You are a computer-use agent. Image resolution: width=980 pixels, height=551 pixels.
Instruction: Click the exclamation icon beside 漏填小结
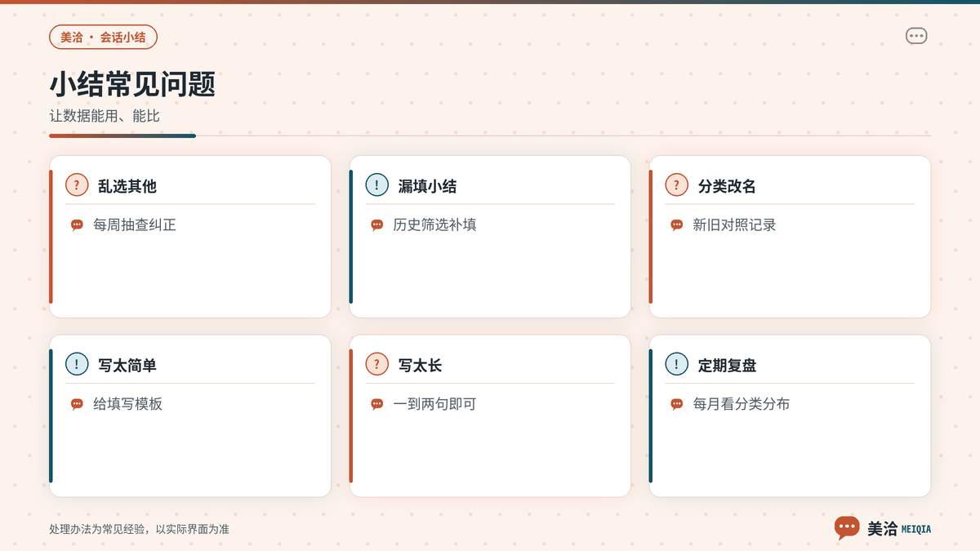coord(376,185)
